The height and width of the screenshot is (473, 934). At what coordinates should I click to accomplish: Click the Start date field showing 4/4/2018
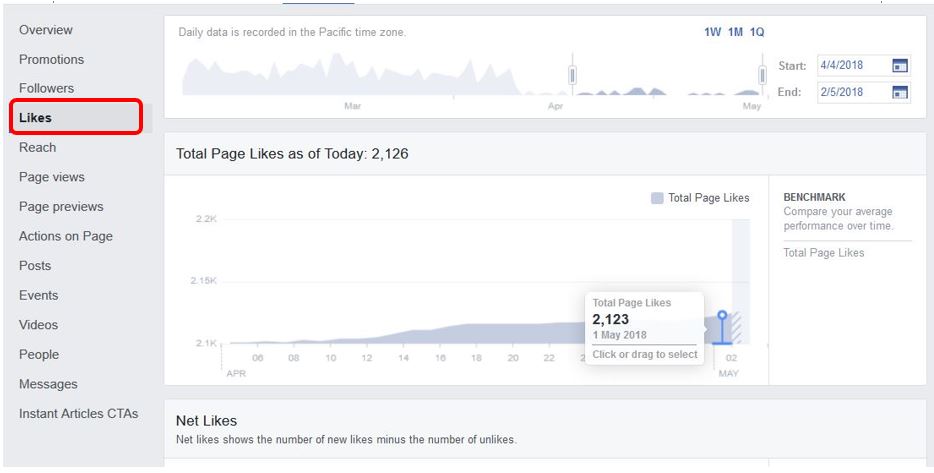pyautogui.click(x=864, y=66)
